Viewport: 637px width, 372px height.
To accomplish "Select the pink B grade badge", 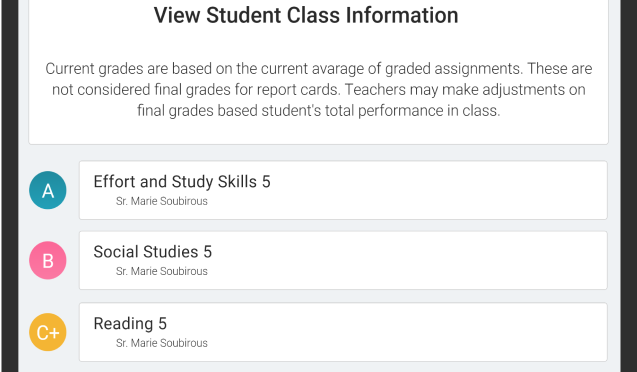I will pyautogui.click(x=48, y=260).
